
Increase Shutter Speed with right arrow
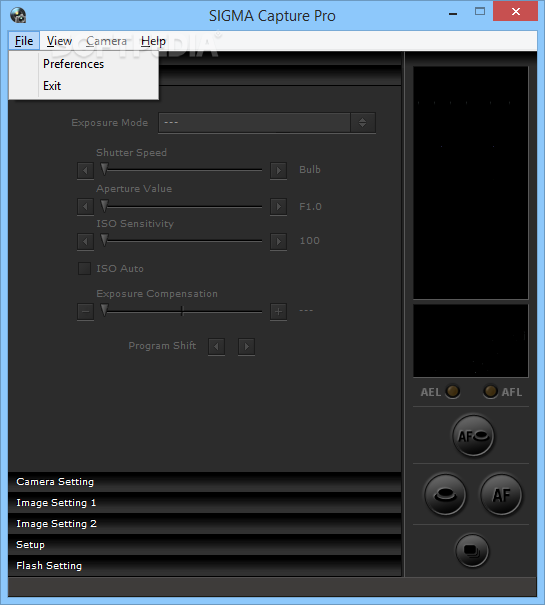278,170
